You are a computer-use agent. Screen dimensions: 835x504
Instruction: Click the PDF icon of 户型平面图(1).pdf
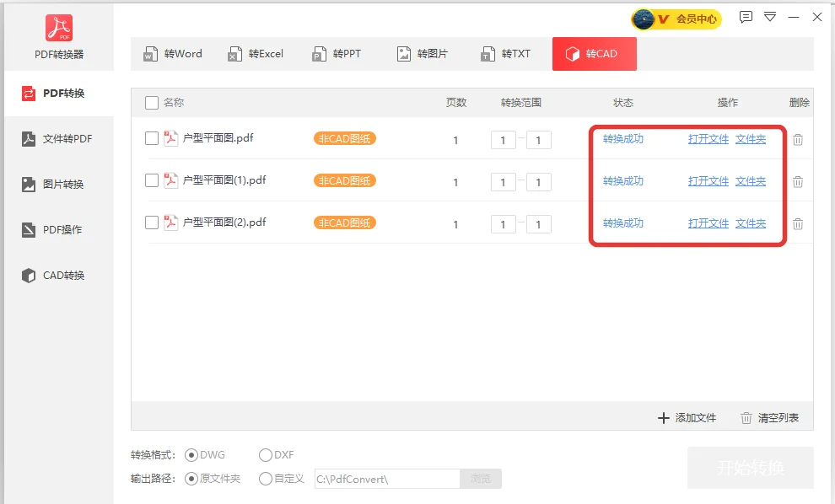tap(170, 180)
